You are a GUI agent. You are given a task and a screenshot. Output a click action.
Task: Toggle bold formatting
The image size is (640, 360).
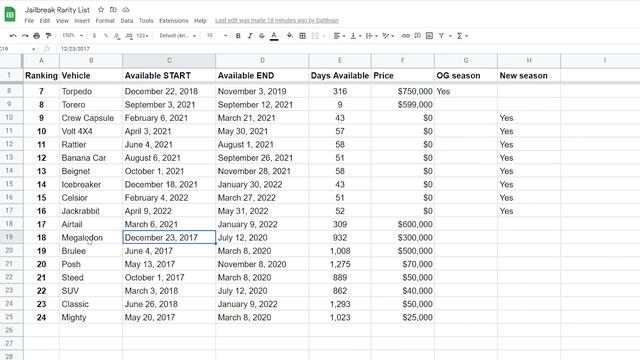click(238, 36)
